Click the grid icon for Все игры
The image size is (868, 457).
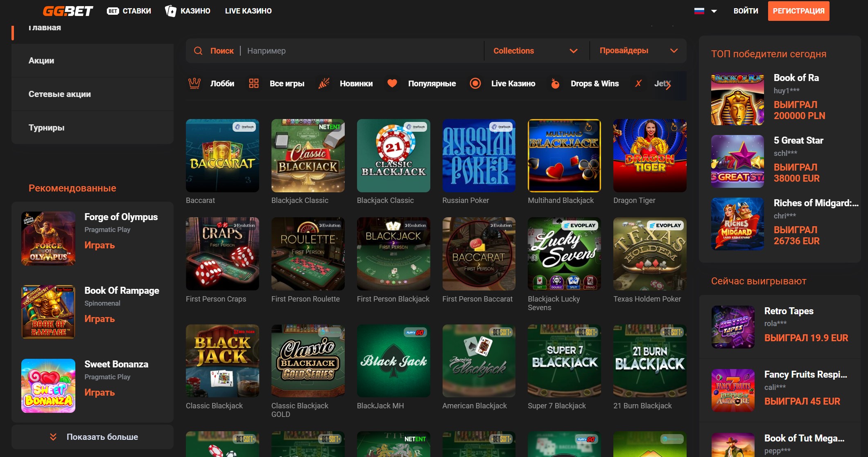254,83
